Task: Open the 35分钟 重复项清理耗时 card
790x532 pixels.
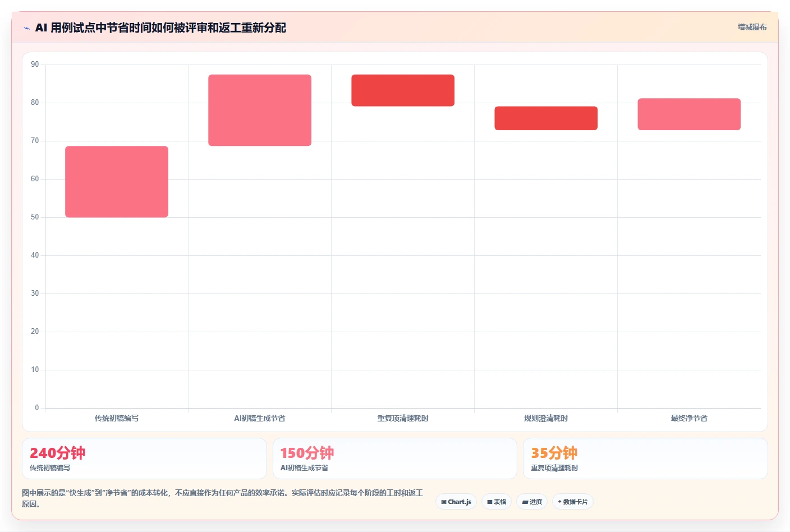Action: pyautogui.click(x=645, y=458)
